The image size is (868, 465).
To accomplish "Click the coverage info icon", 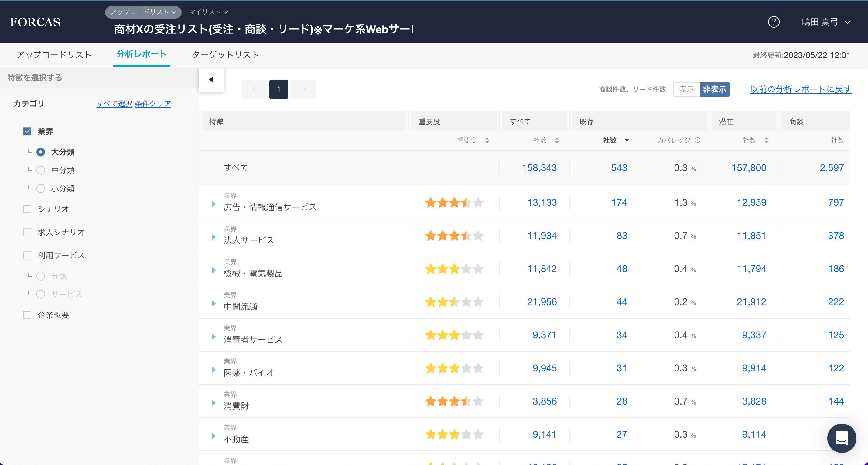I will coord(698,140).
